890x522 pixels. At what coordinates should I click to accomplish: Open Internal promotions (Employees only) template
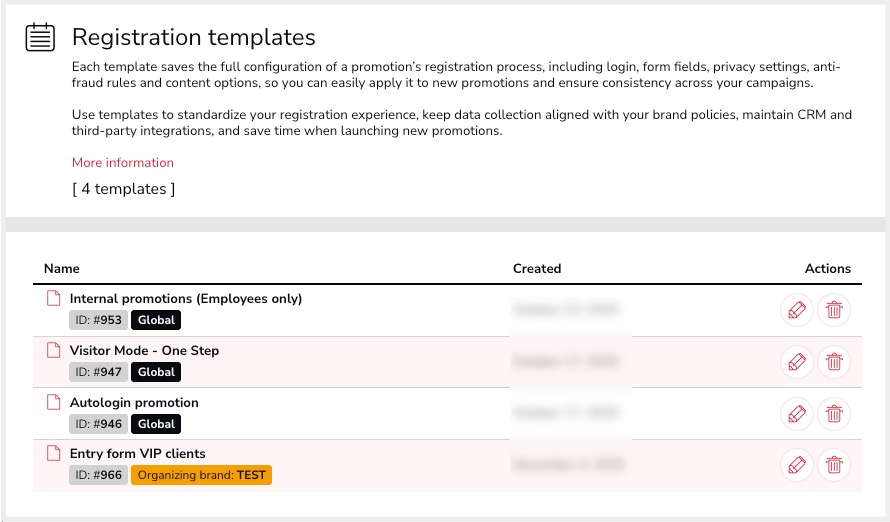click(185, 298)
